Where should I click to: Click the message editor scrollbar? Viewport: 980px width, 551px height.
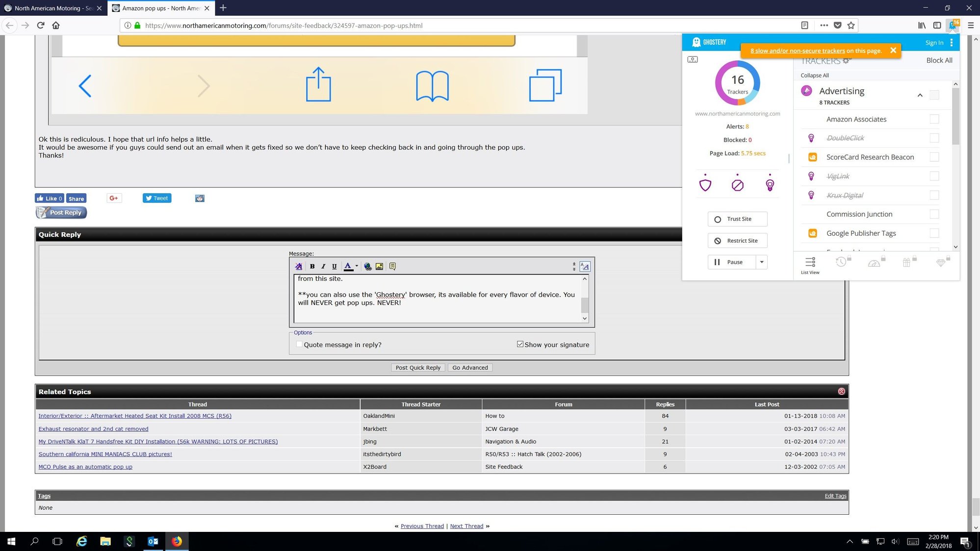[585, 299]
